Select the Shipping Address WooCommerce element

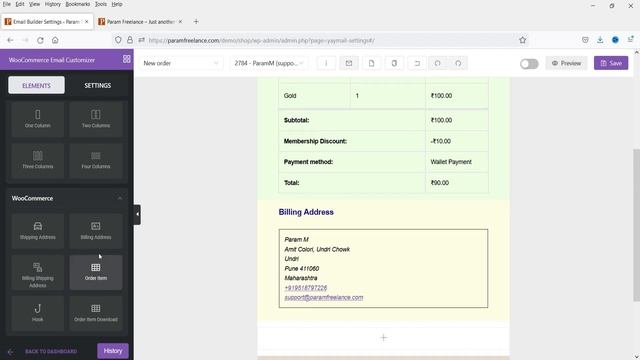pos(38,231)
